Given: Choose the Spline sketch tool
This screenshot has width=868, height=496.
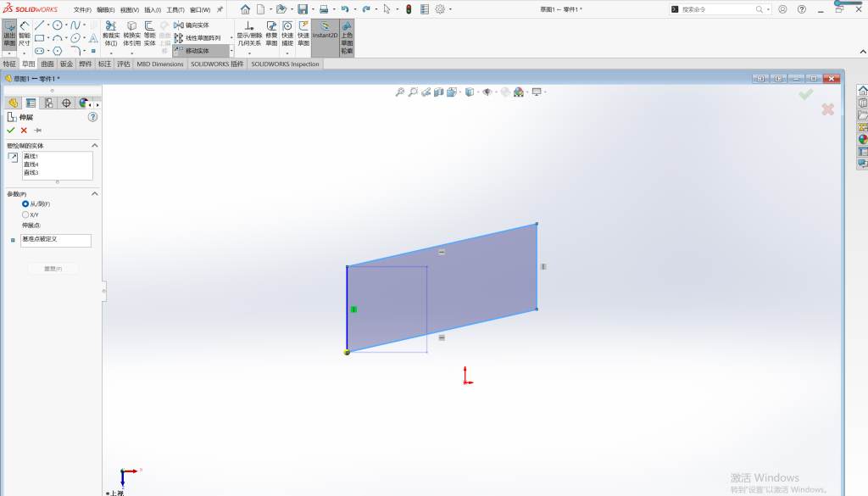Looking at the screenshot, I should [75, 25].
